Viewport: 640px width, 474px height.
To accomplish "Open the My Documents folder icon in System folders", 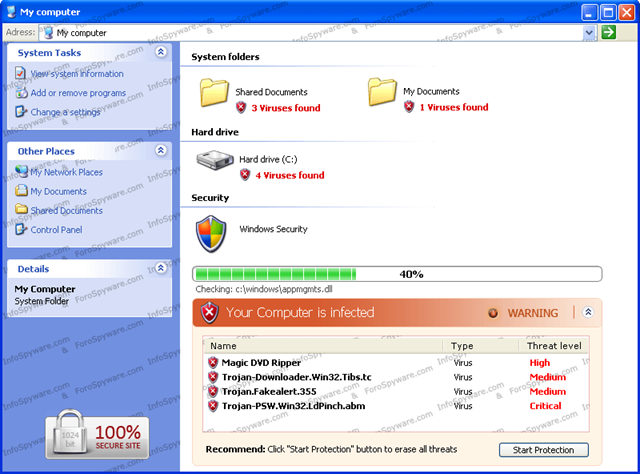I will [382, 92].
